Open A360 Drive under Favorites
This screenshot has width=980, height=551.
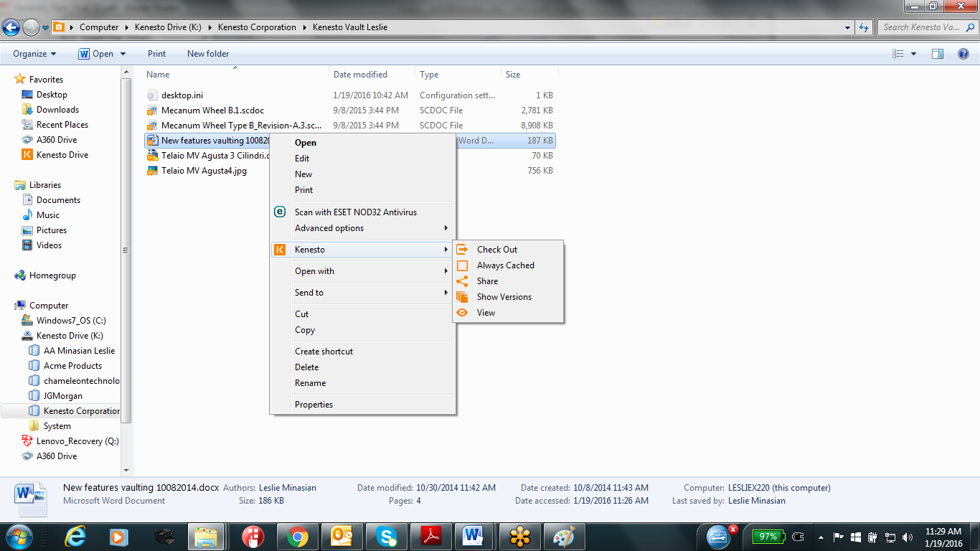pos(57,140)
